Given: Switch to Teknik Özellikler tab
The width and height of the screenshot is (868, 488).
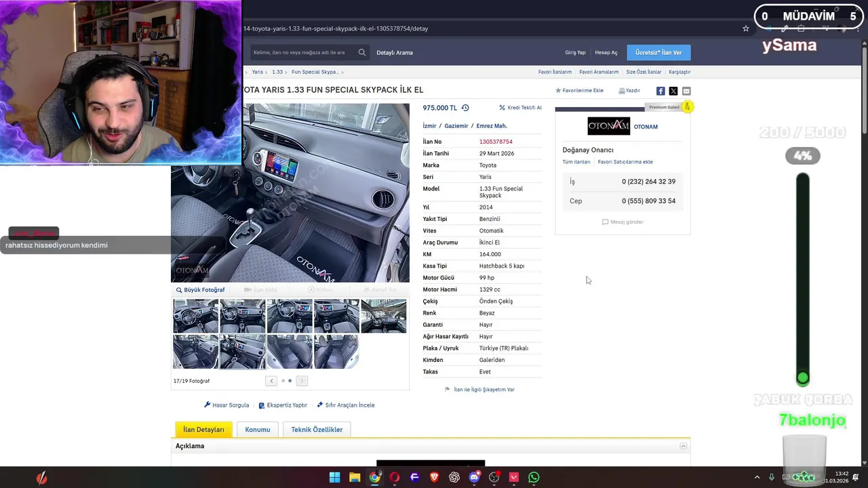Looking at the screenshot, I should tap(317, 430).
